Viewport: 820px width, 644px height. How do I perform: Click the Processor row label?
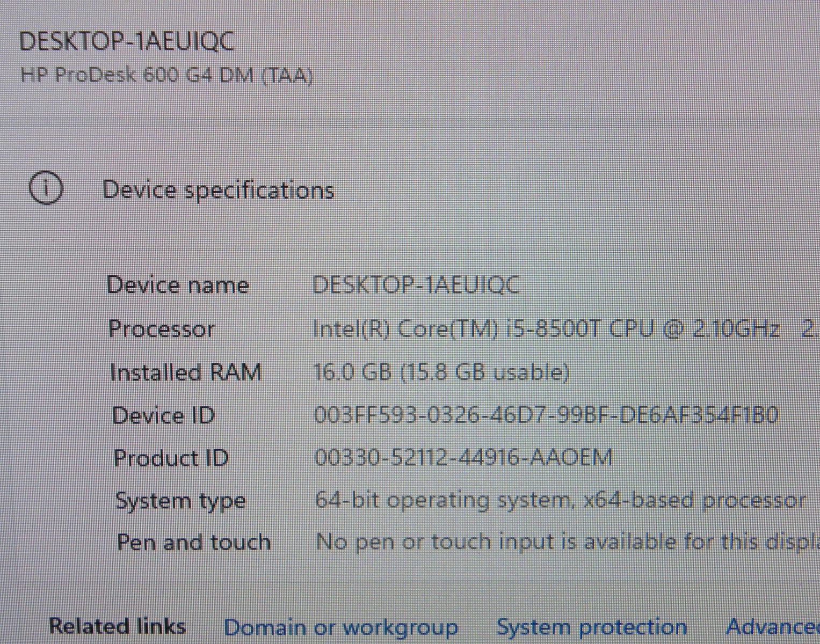tap(162, 329)
